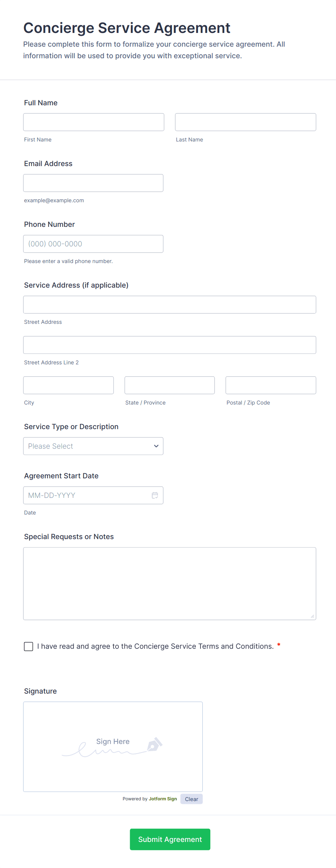Click inside the Last Name field
Image resolution: width=336 pixels, height=868 pixels.
[245, 122]
